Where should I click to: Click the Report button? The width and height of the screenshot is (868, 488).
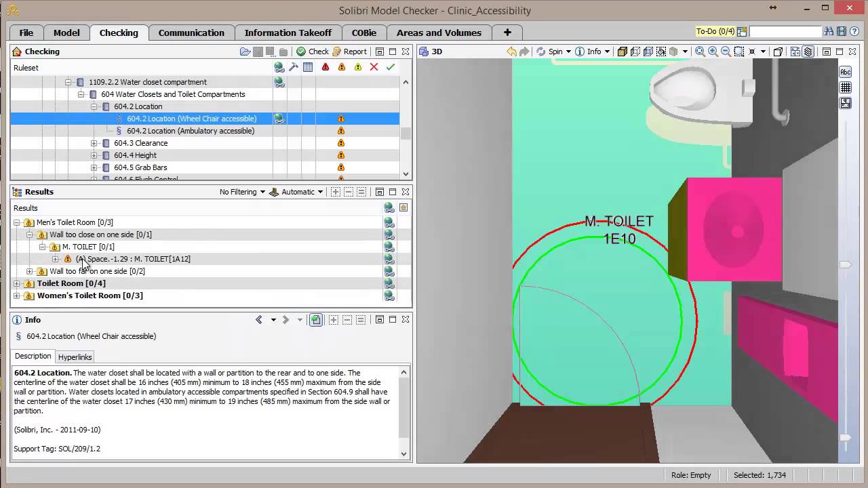(349, 52)
